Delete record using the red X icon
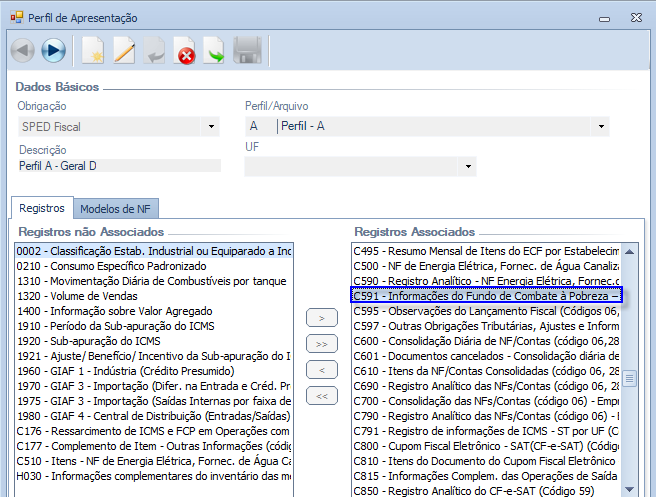 tap(185, 50)
